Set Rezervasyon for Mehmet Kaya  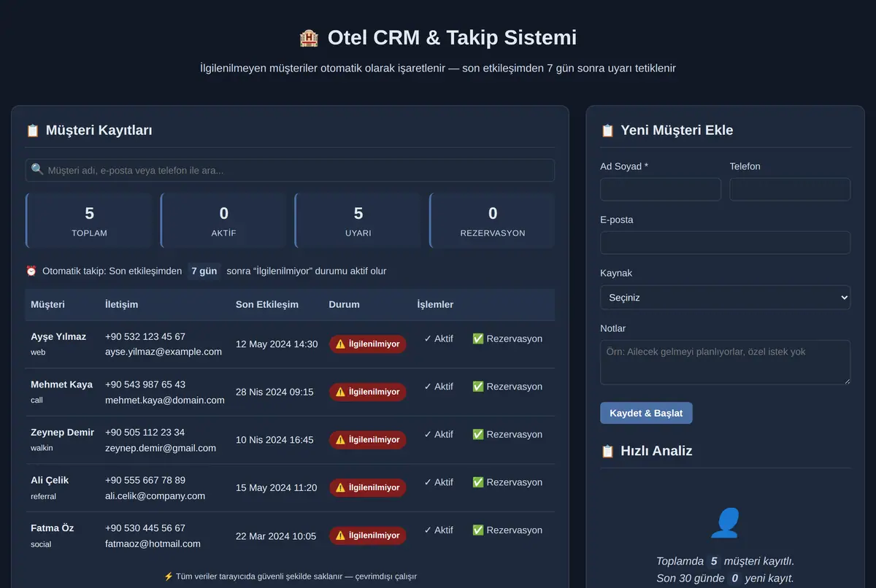pyautogui.click(x=507, y=387)
